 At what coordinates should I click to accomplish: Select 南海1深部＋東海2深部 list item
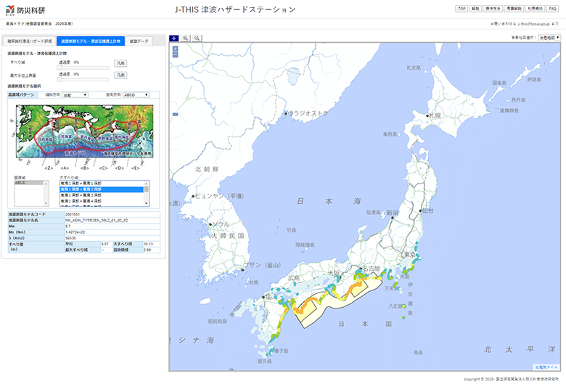(102, 189)
